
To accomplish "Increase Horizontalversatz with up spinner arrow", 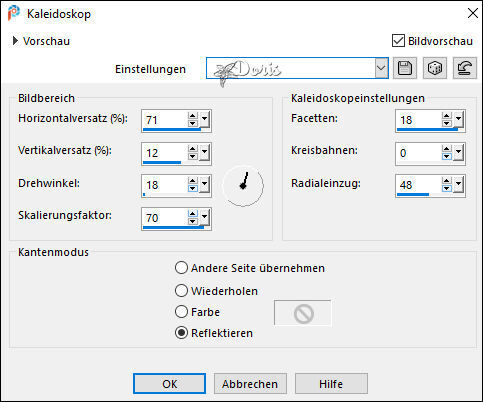I will point(193,116).
